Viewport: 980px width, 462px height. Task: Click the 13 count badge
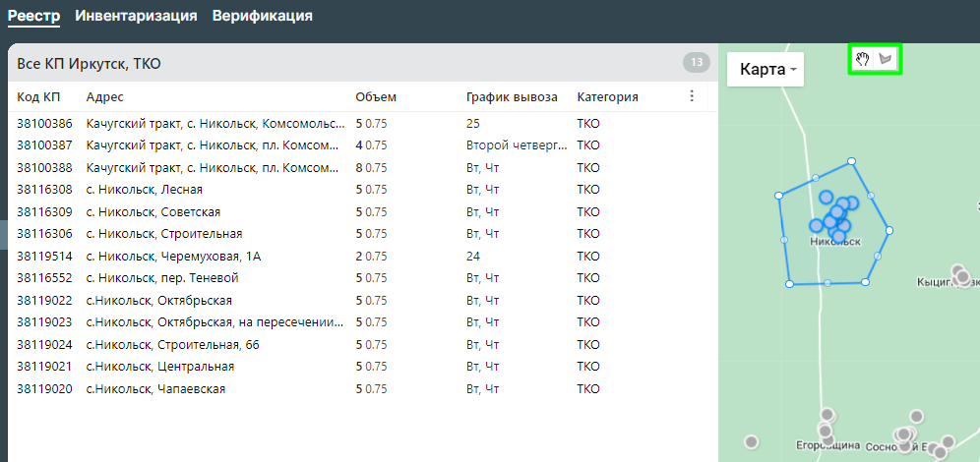(x=696, y=63)
